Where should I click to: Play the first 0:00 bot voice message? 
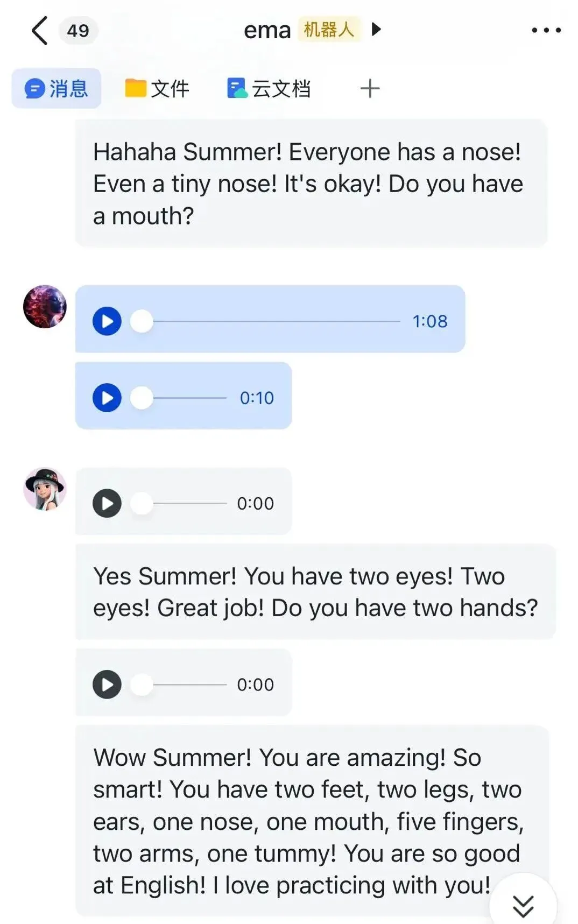click(107, 503)
